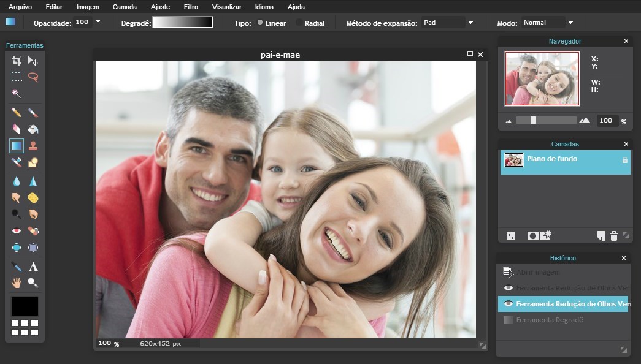Open layer styles in Camadas panel
The image size is (641, 364).
[x=546, y=236]
